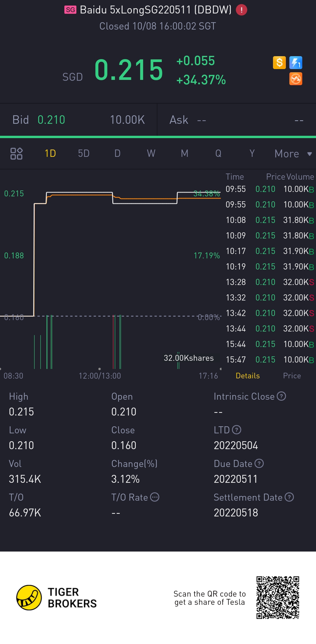Tap the ellipsis icon next to T/O Rate
Screen dimensions: 316x644
click(x=154, y=497)
